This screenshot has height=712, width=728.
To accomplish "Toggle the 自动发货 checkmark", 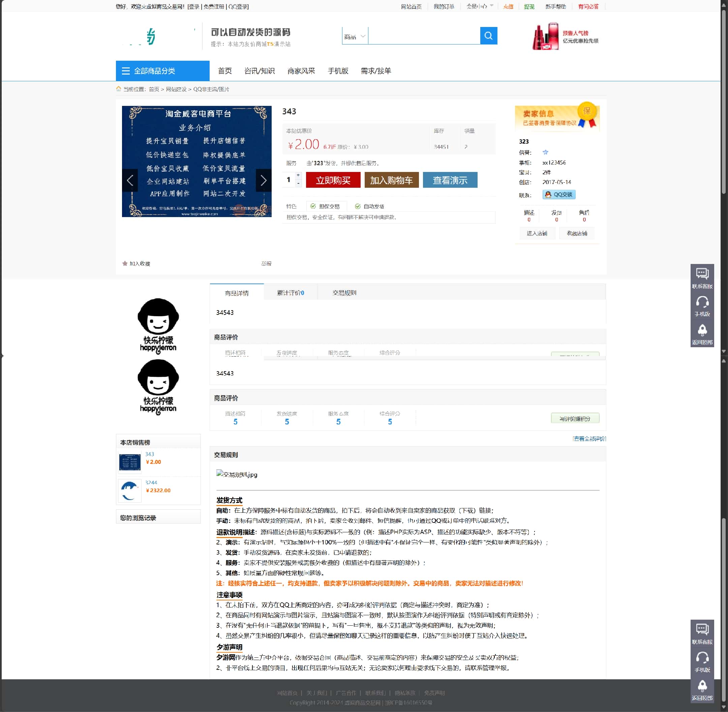I will [x=358, y=206].
